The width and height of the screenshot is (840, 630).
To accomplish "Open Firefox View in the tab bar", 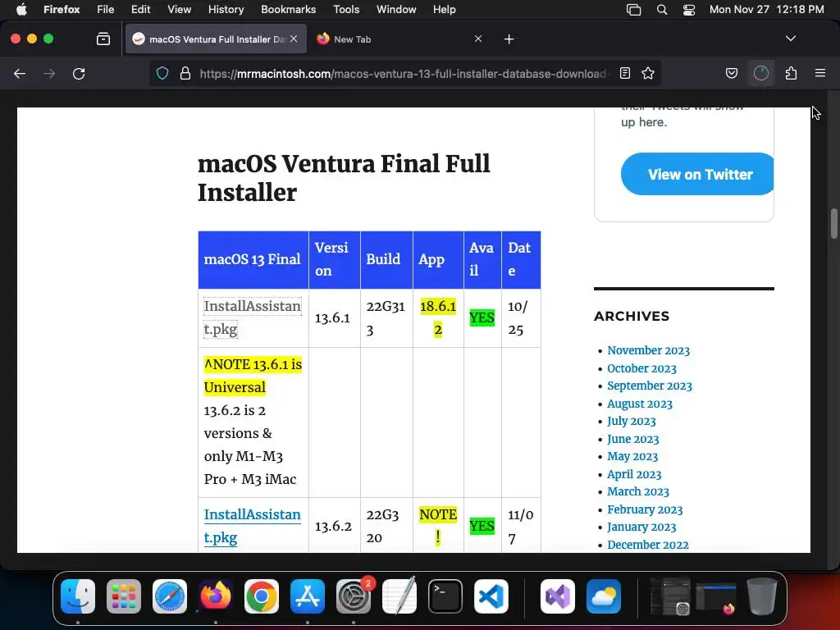I will [x=103, y=39].
